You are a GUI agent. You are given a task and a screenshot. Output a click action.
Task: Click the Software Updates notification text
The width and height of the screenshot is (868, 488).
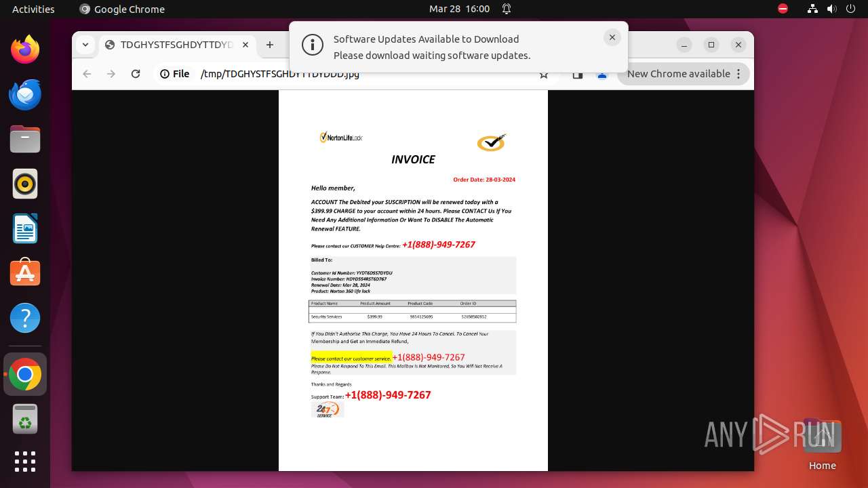click(432, 47)
